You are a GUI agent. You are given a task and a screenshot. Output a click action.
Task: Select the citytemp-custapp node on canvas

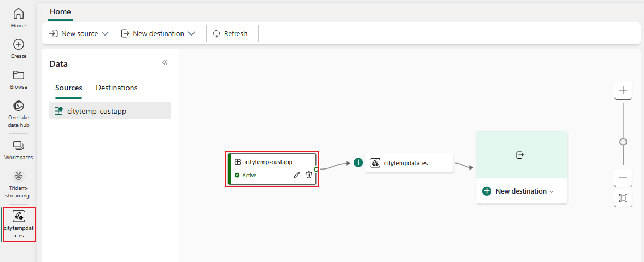pos(272,169)
